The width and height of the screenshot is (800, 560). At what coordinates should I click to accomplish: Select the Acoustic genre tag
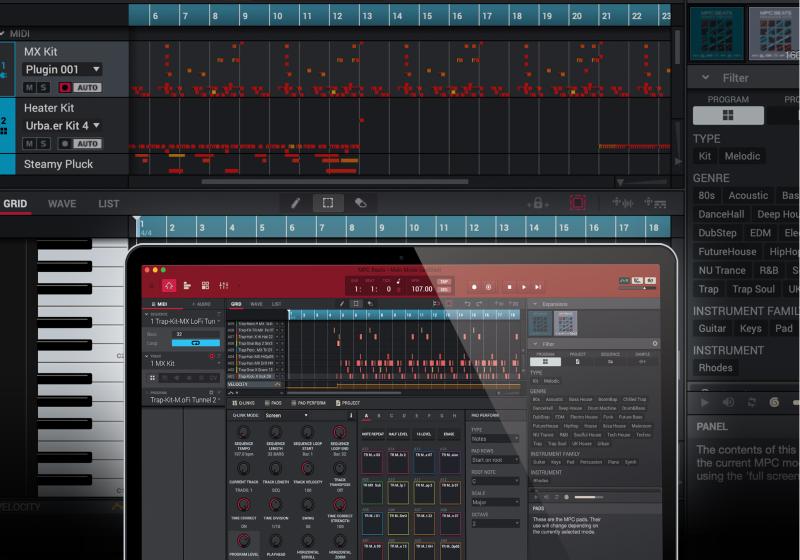[748, 195]
